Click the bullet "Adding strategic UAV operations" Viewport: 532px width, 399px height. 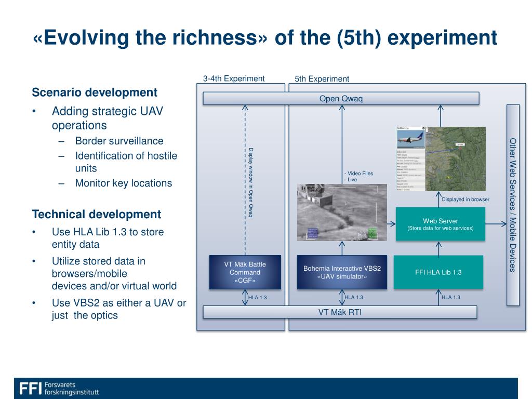pyautogui.click(x=108, y=118)
